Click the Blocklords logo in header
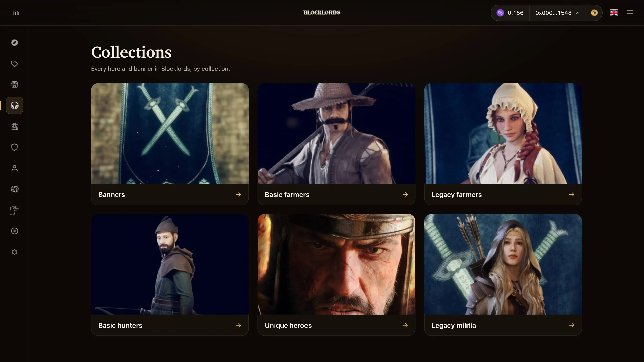This screenshot has height=362, width=644. [x=322, y=12]
